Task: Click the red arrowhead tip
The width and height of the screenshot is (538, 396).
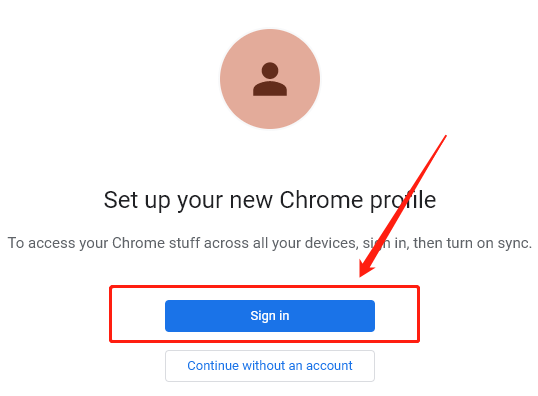Action: (x=361, y=275)
